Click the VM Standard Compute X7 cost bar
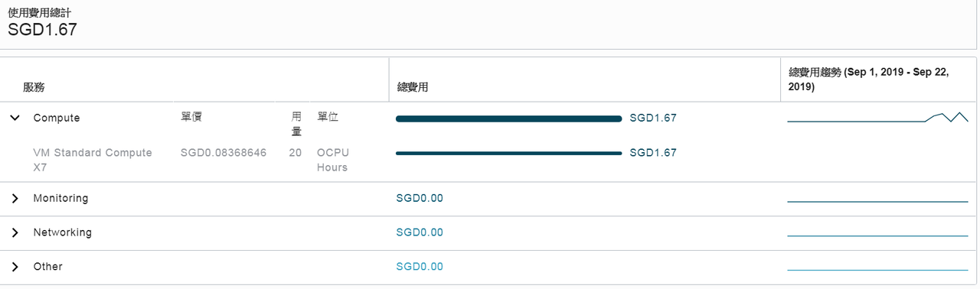This screenshot has height=289, width=980. [x=508, y=153]
